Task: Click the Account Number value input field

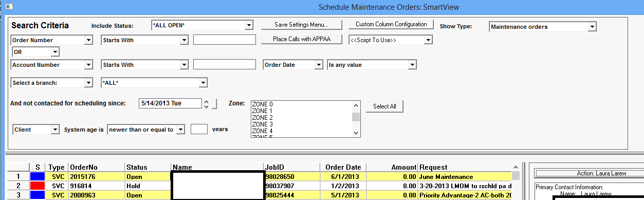Action: click(224, 65)
